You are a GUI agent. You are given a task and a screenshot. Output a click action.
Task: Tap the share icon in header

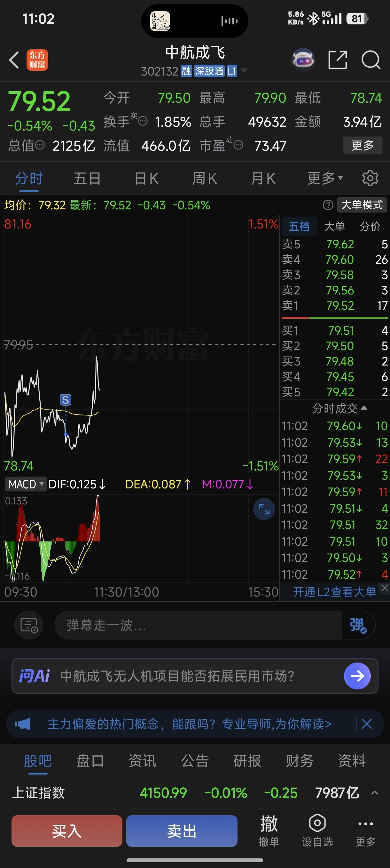[x=338, y=60]
